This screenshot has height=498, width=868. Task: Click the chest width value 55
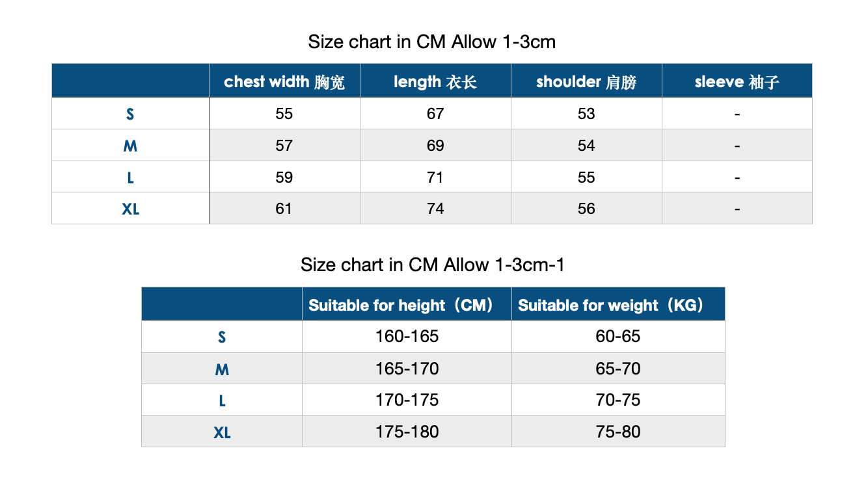[x=284, y=114]
